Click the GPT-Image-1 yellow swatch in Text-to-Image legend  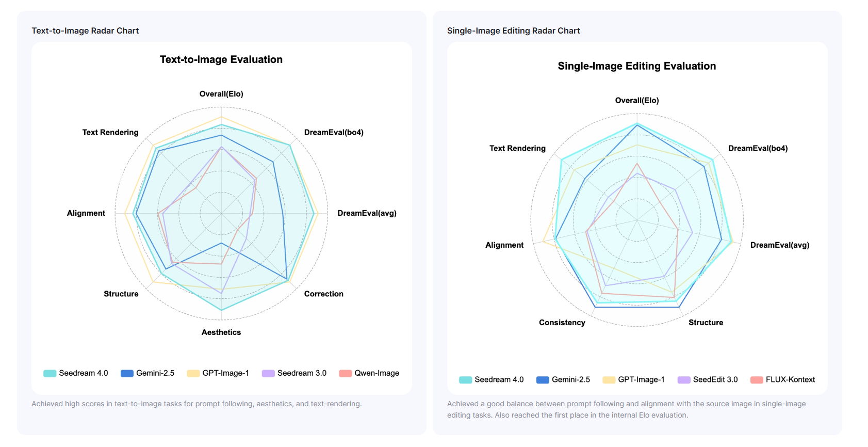pos(193,373)
